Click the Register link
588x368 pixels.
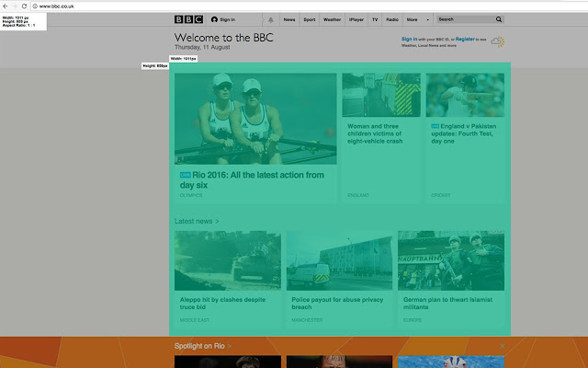tap(465, 39)
